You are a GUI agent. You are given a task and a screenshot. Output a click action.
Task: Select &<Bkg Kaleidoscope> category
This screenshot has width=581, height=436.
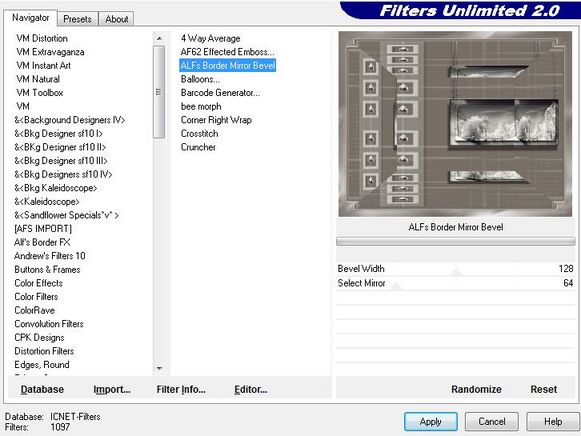coord(56,188)
